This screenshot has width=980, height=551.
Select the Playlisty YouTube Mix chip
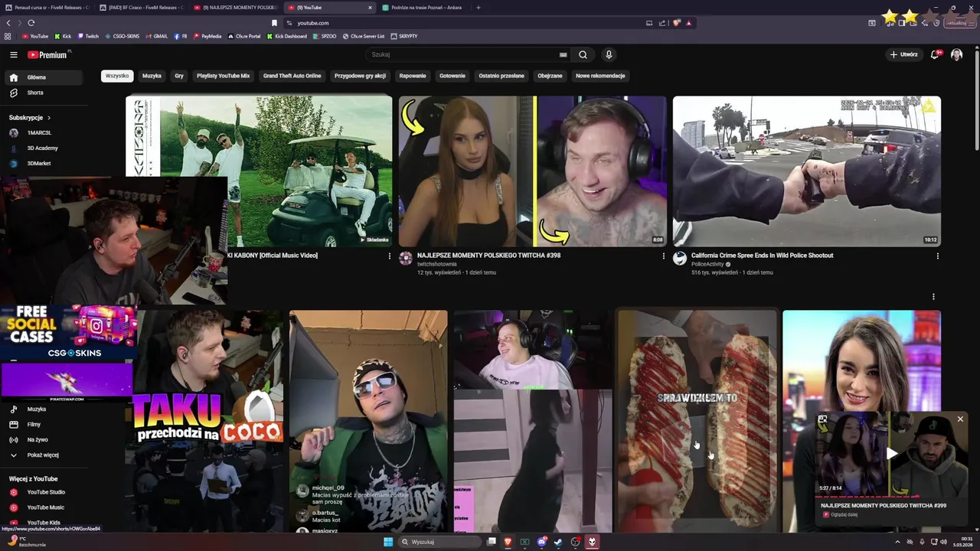coord(223,76)
